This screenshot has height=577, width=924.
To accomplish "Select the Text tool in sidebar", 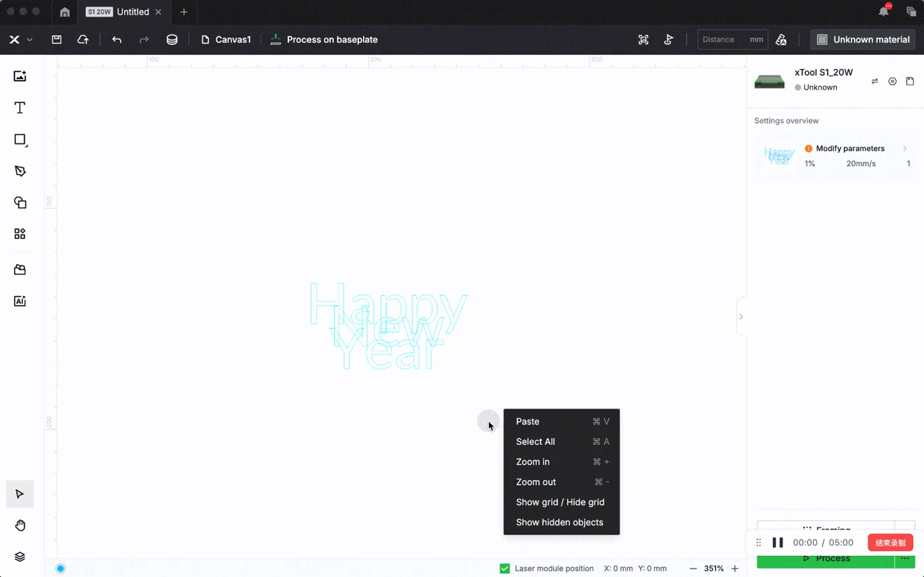I will (20, 108).
